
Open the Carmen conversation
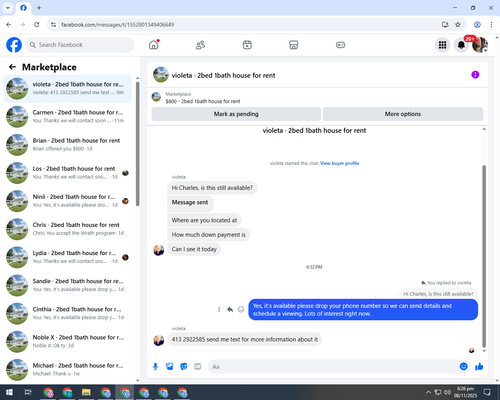(67, 117)
